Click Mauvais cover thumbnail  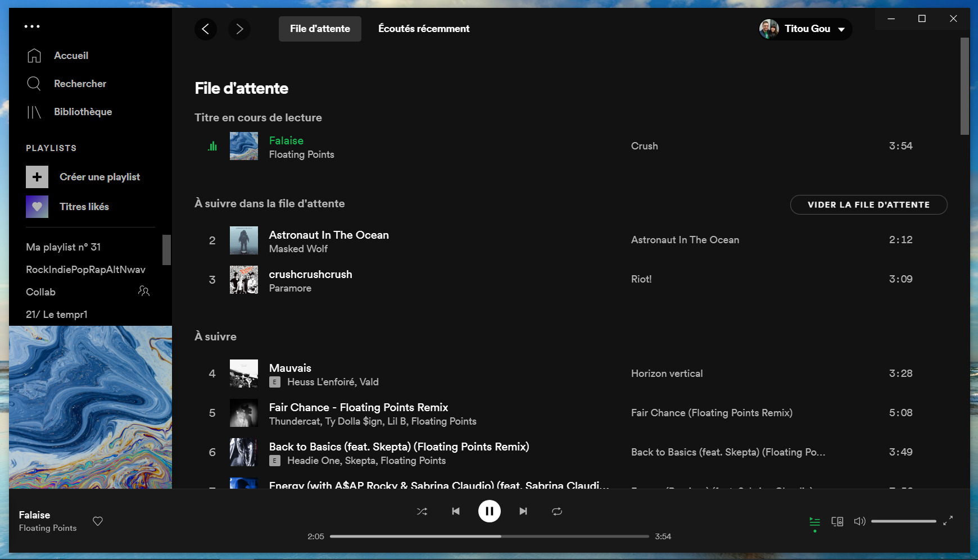coord(244,374)
